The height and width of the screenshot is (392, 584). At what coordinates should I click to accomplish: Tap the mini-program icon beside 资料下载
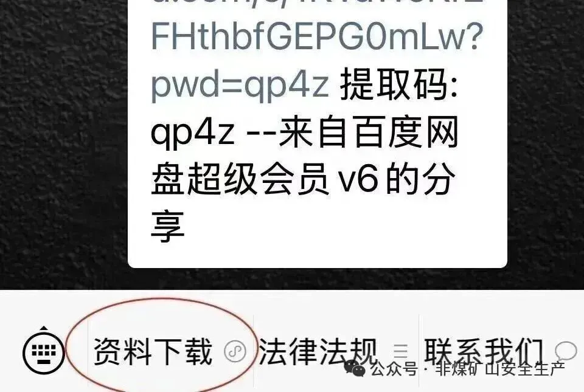[235, 351]
